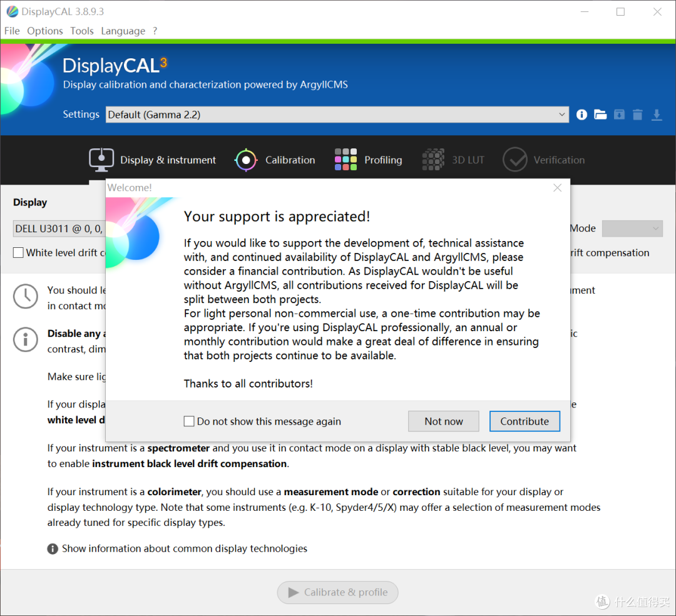Open the DELL U3011 display selector

59,228
